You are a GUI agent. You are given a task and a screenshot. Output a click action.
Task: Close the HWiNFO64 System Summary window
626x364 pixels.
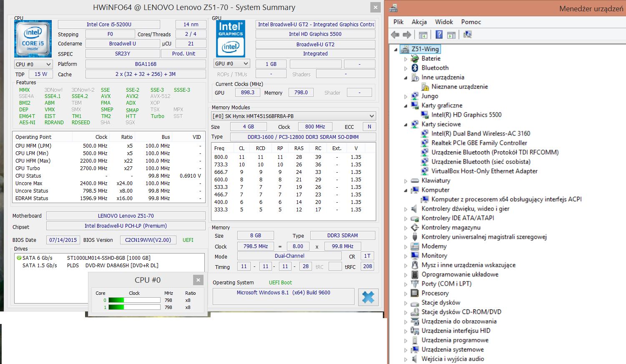coord(375,7)
